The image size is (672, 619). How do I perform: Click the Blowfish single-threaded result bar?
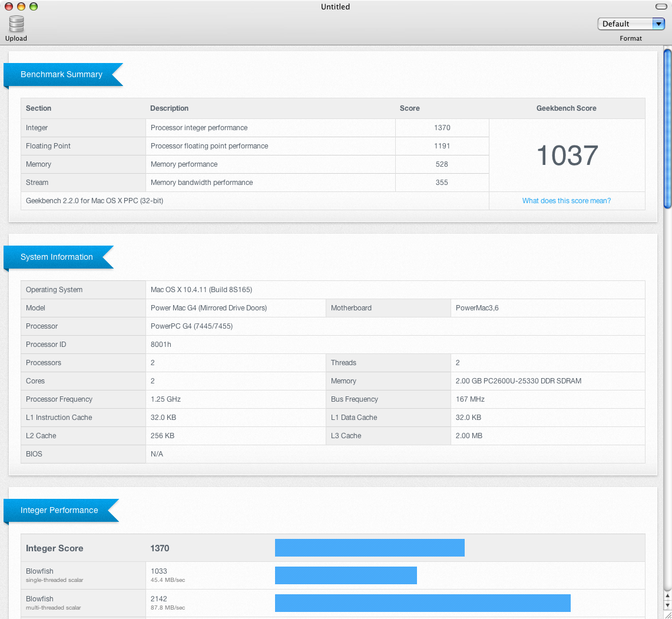[x=346, y=575]
